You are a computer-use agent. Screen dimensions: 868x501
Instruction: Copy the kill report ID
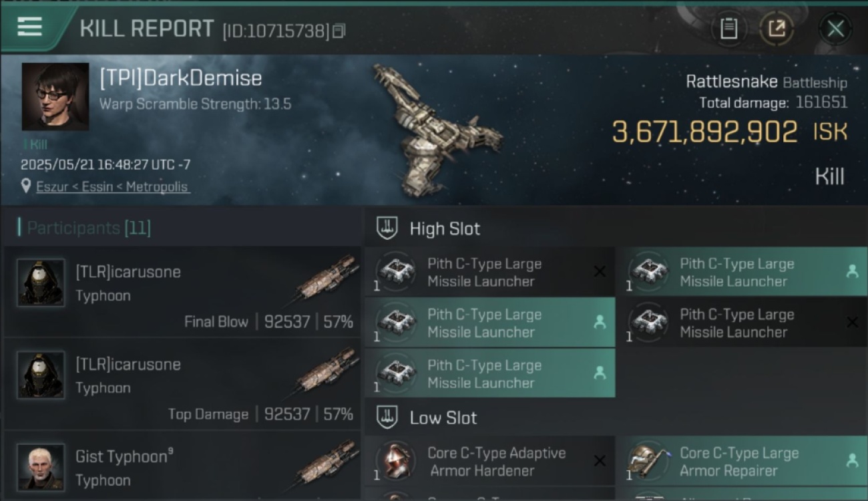(339, 31)
